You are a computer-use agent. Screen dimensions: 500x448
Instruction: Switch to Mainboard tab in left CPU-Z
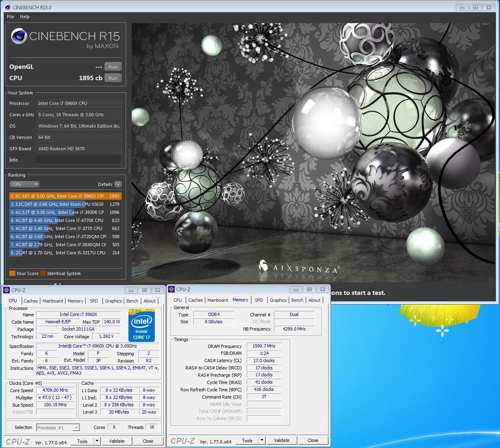coord(53,301)
